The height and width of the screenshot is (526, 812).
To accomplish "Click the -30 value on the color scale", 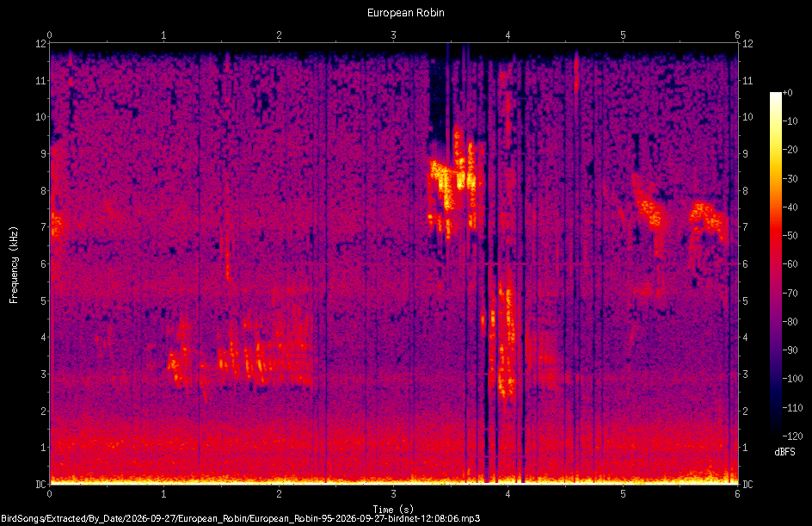I will (x=790, y=178).
